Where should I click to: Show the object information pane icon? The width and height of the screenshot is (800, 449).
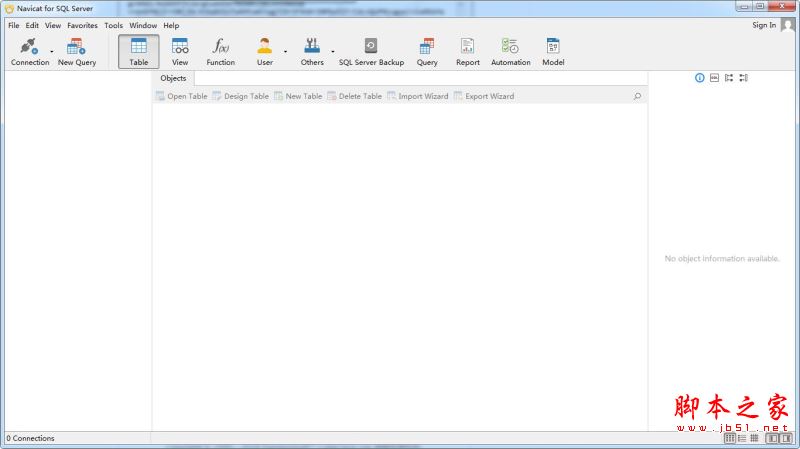[x=699, y=78]
